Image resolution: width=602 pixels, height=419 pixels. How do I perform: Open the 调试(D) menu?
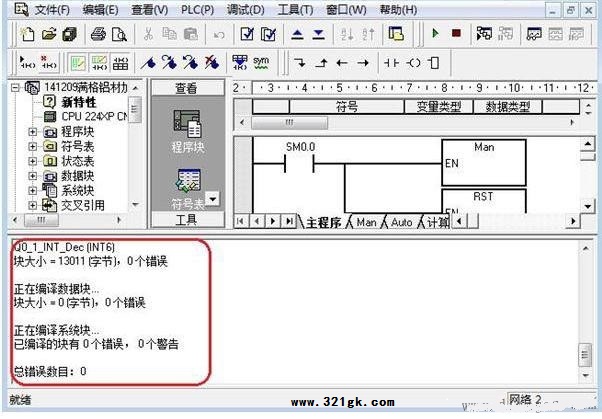[x=246, y=10]
